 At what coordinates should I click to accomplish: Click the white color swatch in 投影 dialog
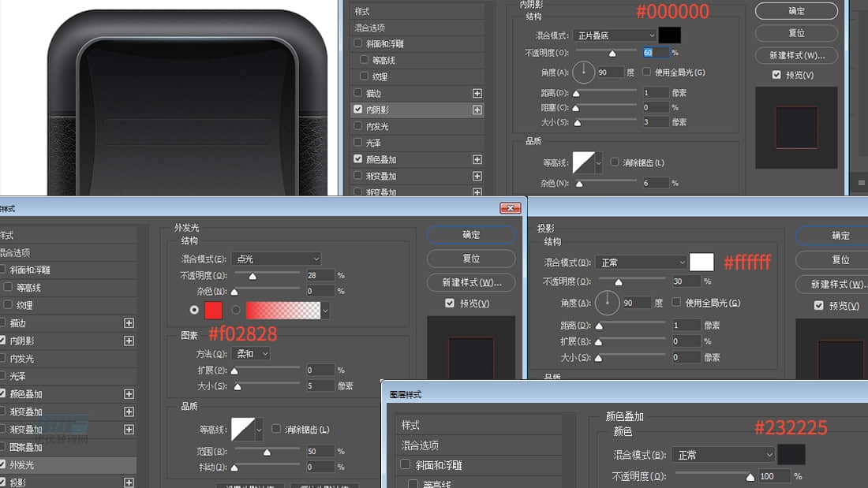[702, 263]
